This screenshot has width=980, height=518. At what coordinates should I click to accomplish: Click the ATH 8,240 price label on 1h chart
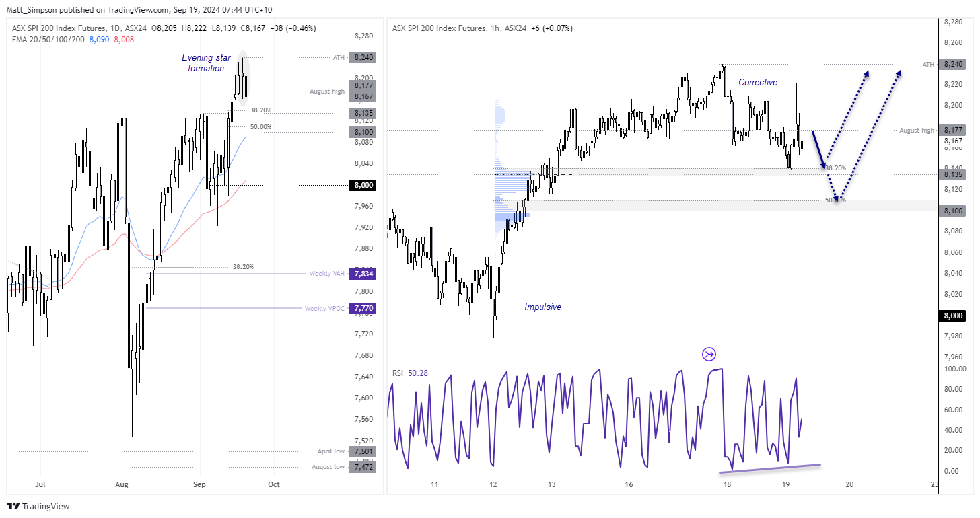click(x=952, y=64)
